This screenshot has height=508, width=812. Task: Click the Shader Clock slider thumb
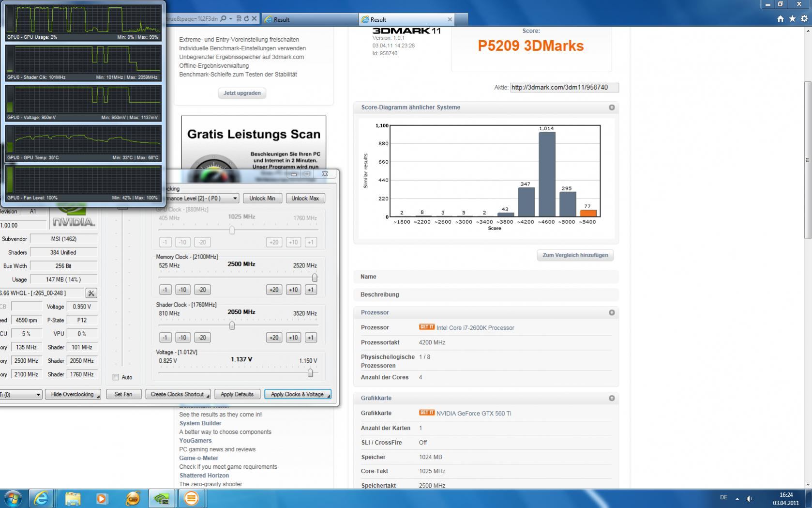pyautogui.click(x=232, y=325)
